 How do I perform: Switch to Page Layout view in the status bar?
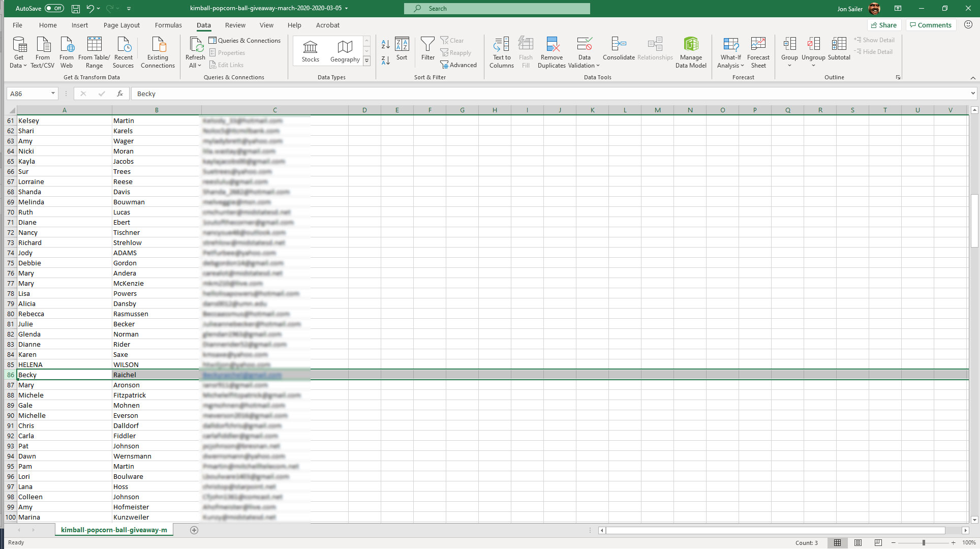pos(858,542)
